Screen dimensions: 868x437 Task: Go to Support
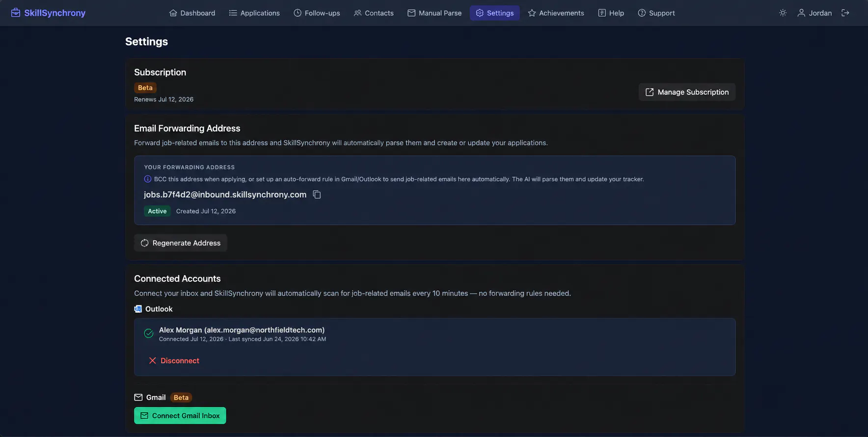pos(656,13)
